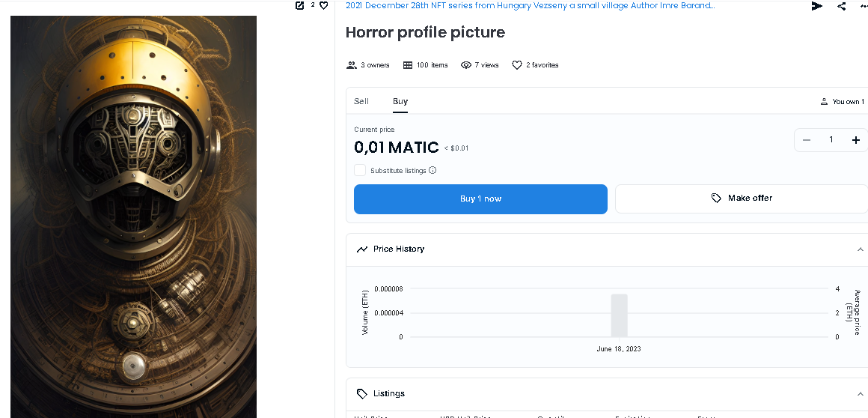The width and height of the screenshot is (868, 418).
Task: Increase quantity with the plus button
Action: tap(855, 140)
